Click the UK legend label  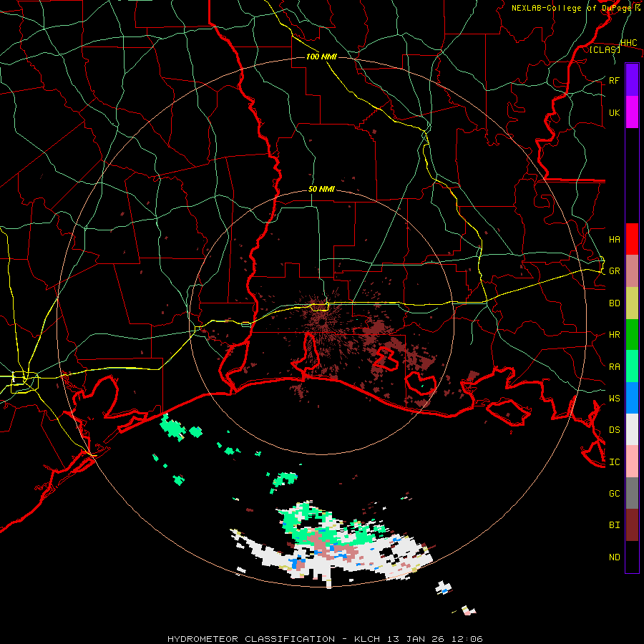614,112
